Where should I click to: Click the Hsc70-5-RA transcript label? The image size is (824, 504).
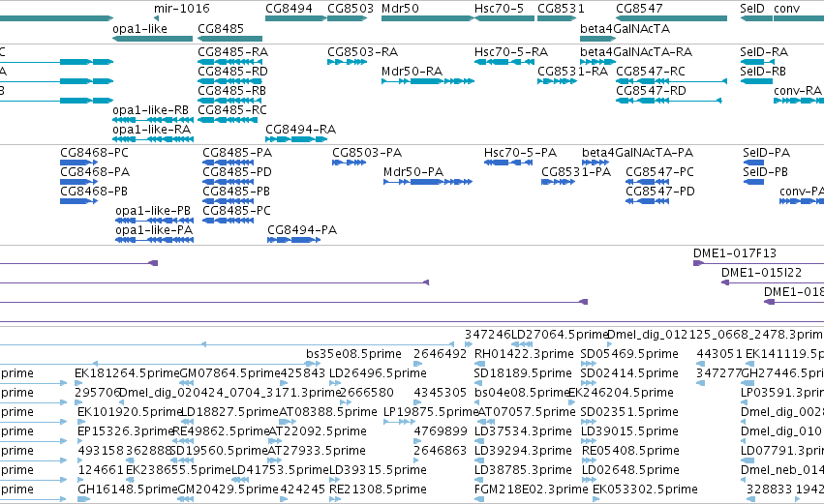pyautogui.click(x=511, y=52)
